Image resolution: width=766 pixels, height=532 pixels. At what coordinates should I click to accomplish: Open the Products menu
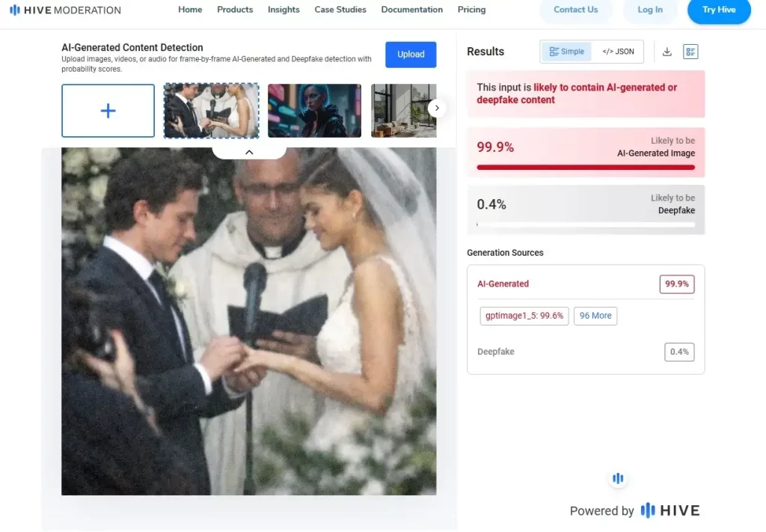[235, 10]
